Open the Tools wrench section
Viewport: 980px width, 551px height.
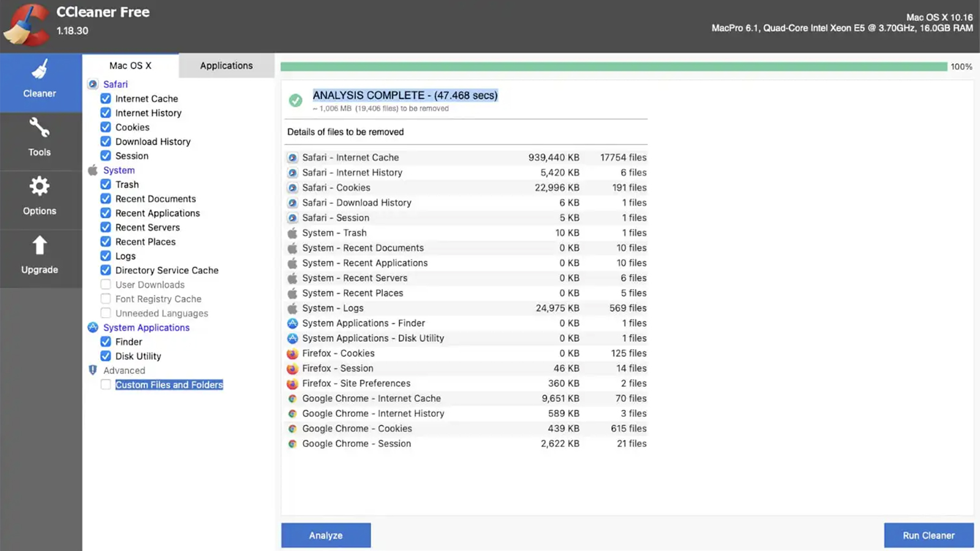(40, 141)
